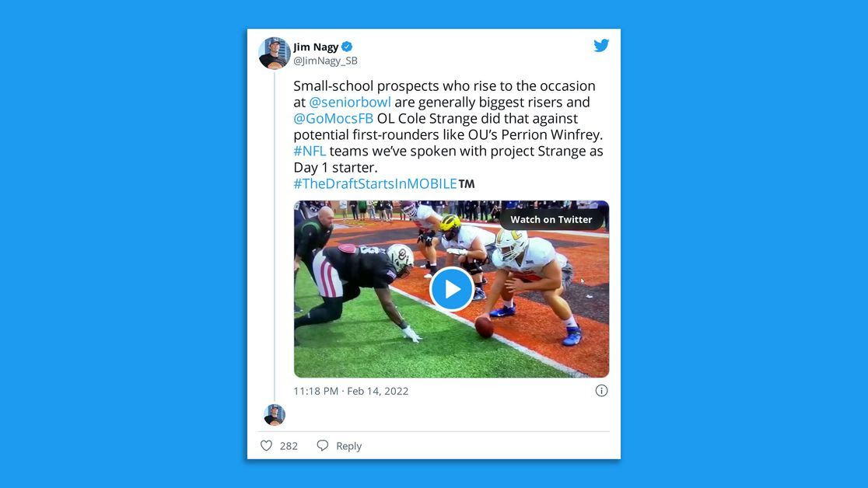Like the tweet with the heart icon

[x=266, y=445]
